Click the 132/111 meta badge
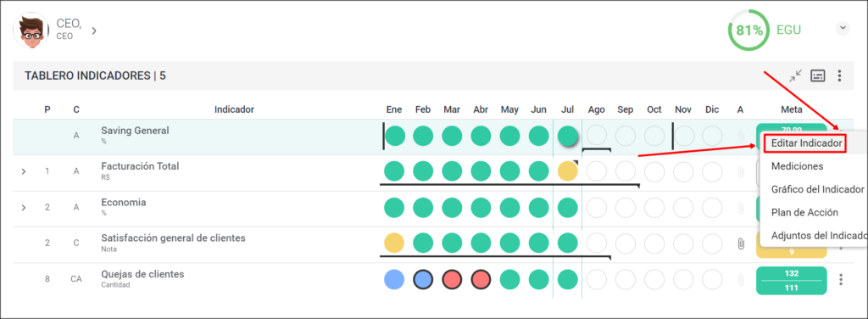The image size is (868, 319). click(791, 280)
